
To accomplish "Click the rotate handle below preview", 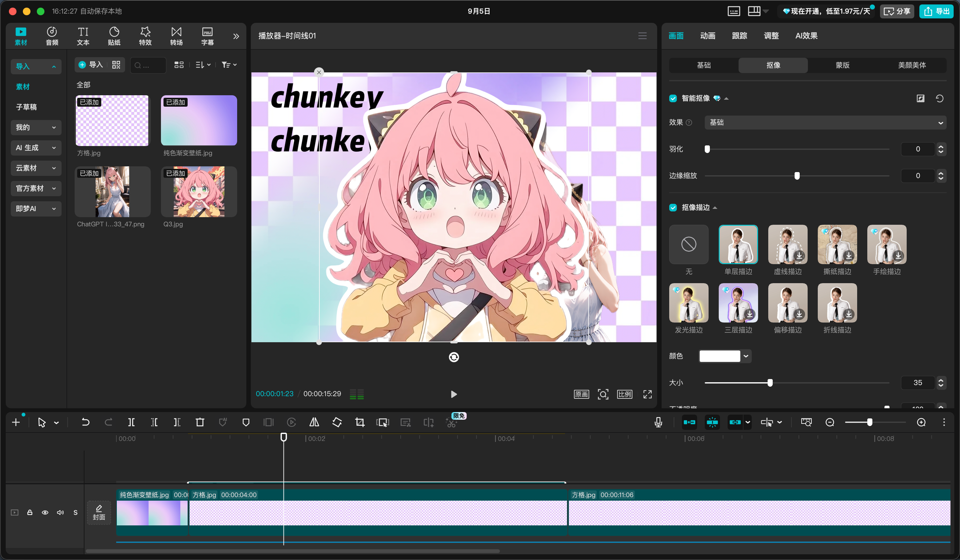I will click(454, 357).
